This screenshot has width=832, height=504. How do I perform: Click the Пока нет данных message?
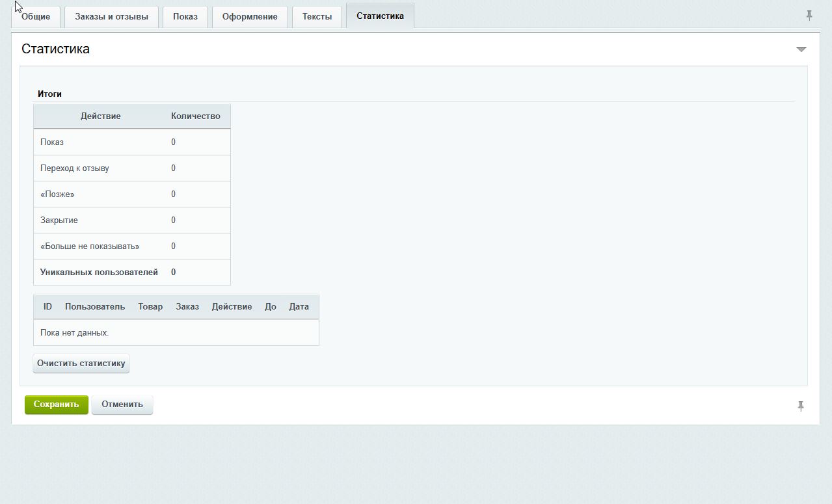point(75,332)
